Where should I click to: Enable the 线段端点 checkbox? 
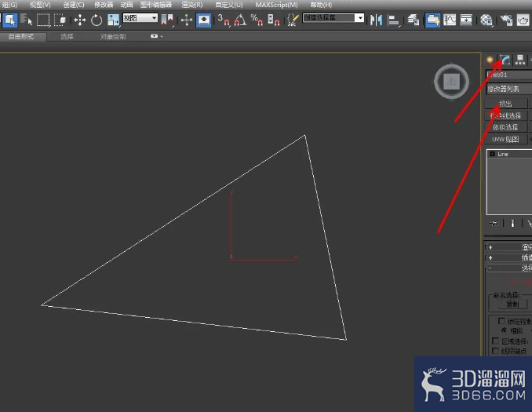pyautogui.click(x=495, y=350)
